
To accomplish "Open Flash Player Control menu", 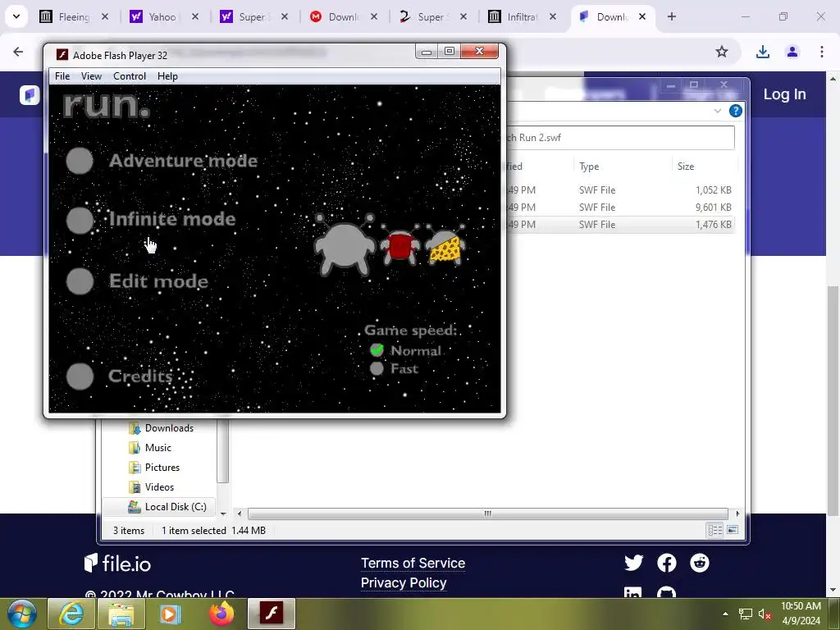I will click(x=130, y=76).
